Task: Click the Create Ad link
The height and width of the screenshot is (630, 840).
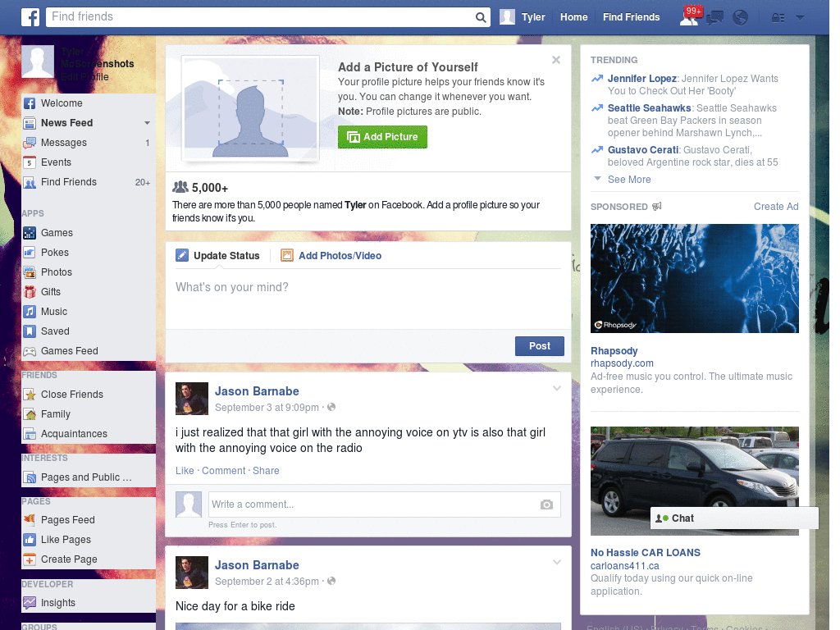Action: [x=776, y=207]
